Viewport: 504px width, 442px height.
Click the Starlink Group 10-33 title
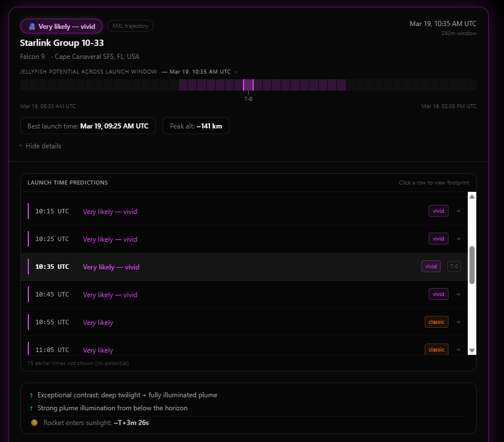pos(62,42)
